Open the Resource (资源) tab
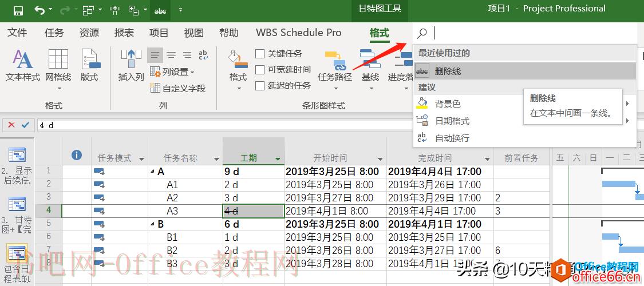 pyautogui.click(x=89, y=33)
